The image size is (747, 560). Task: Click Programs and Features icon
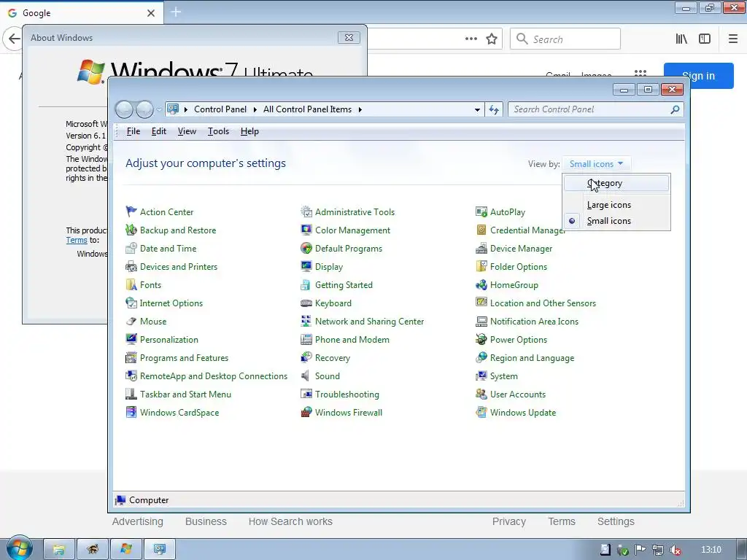pos(131,357)
